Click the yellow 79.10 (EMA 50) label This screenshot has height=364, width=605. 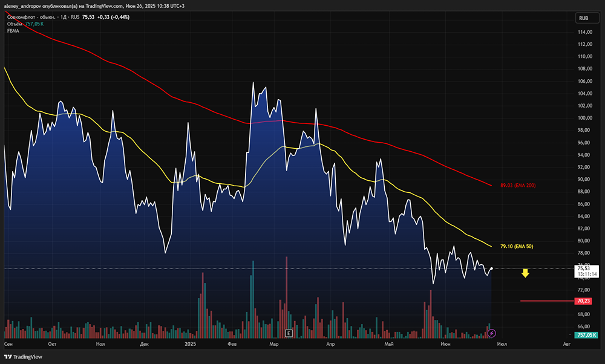(517, 247)
